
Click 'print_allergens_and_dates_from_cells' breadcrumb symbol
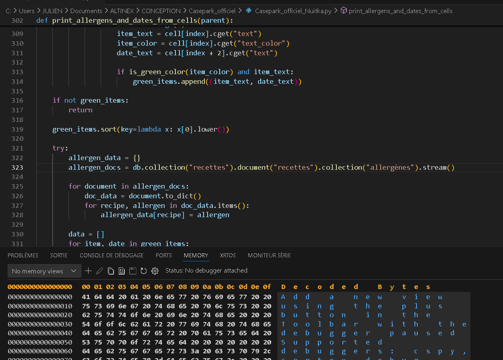[x=400, y=11]
